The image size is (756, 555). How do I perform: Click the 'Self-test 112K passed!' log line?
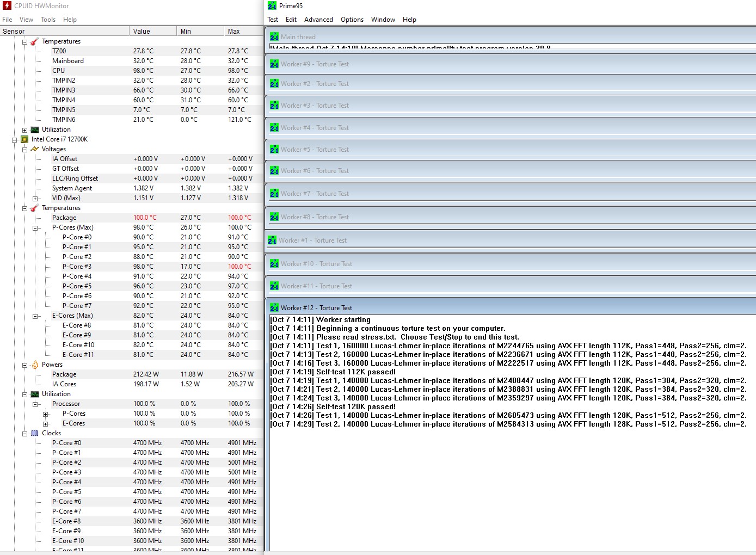coord(333,372)
